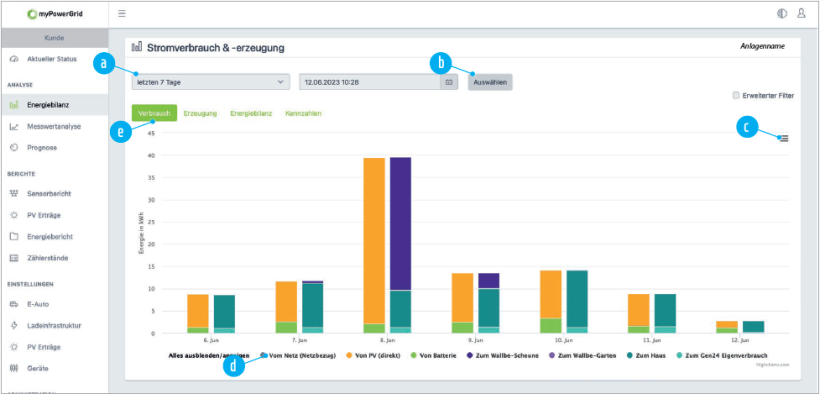Click the hamburger menu icon in top bar
This screenshot has width=820, height=394.
pyautogui.click(x=122, y=14)
